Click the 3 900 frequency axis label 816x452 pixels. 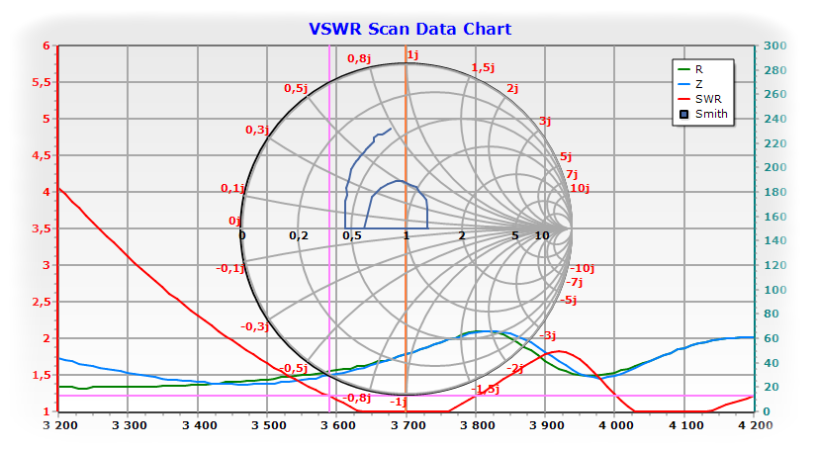pos(546,425)
